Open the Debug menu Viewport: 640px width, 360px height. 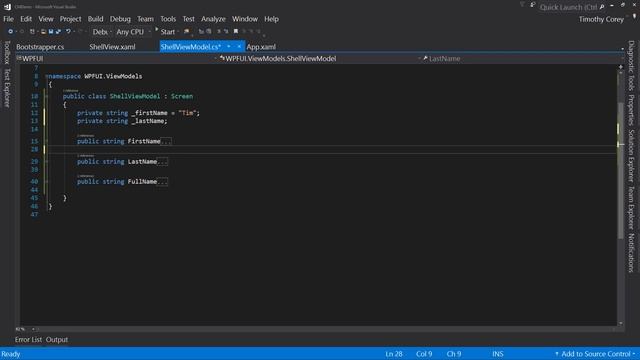pos(120,19)
